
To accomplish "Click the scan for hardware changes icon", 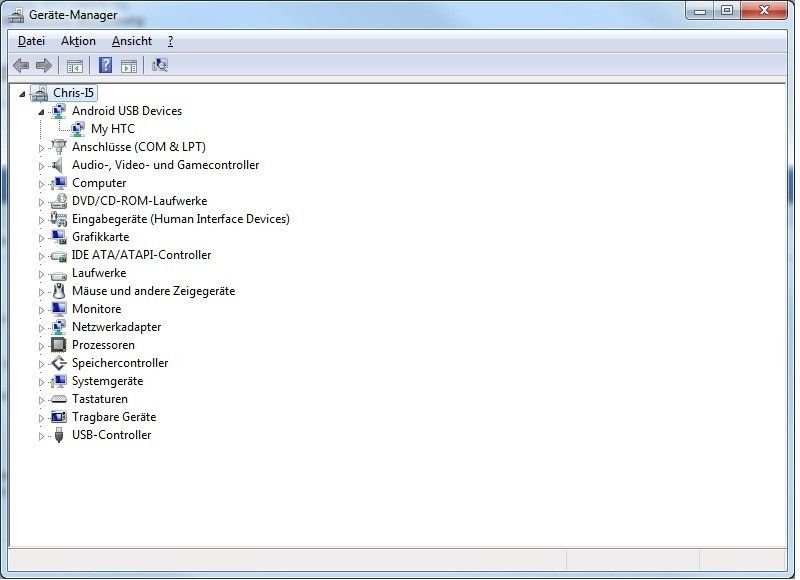I will [x=160, y=65].
